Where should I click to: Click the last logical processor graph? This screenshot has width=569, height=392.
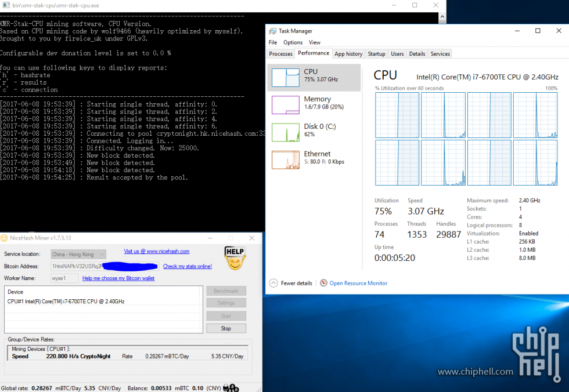tap(535, 163)
